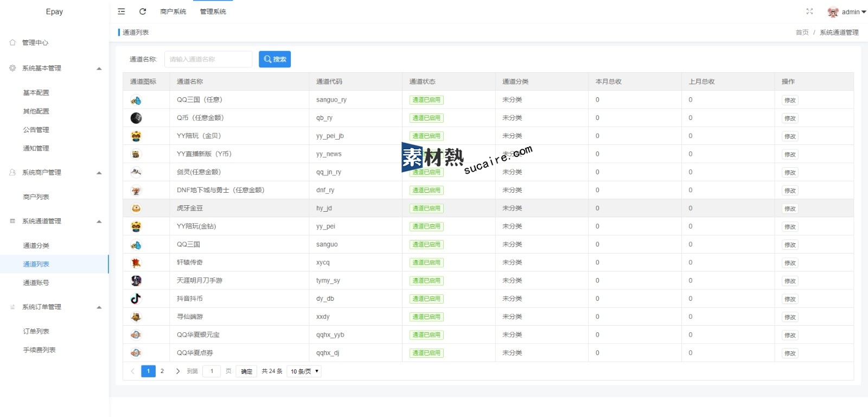Click the page 1 button
Screen dimensions: 868x417
pos(148,371)
